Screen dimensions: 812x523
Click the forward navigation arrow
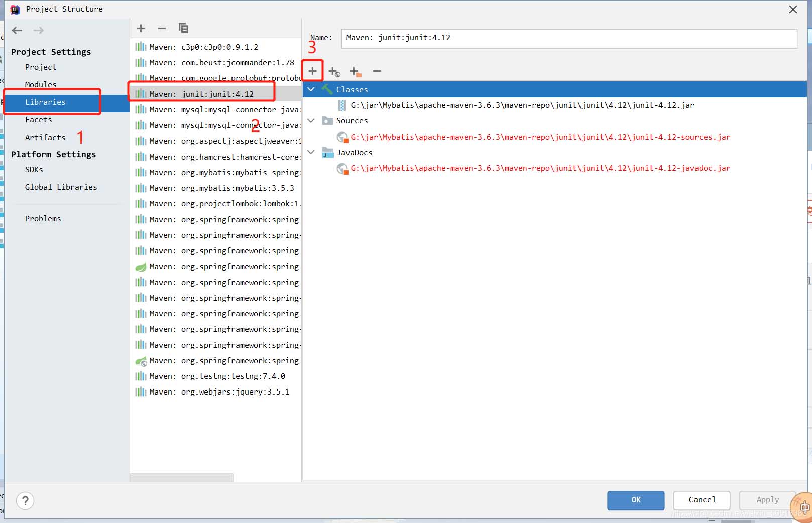pos(39,30)
